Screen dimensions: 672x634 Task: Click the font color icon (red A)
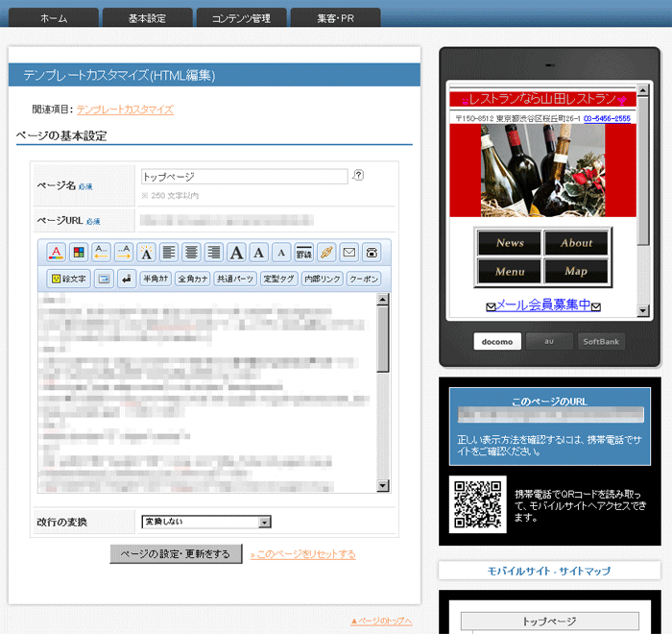tap(56, 253)
